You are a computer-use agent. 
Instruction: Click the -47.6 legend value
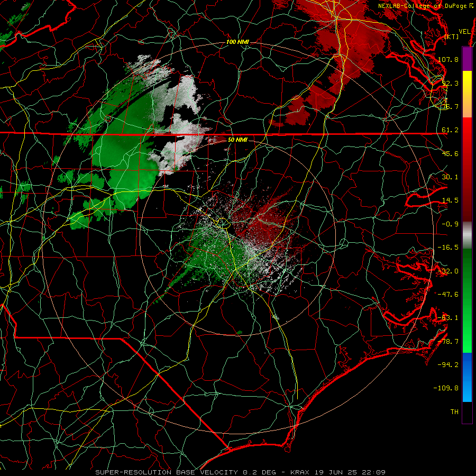(x=448, y=295)
